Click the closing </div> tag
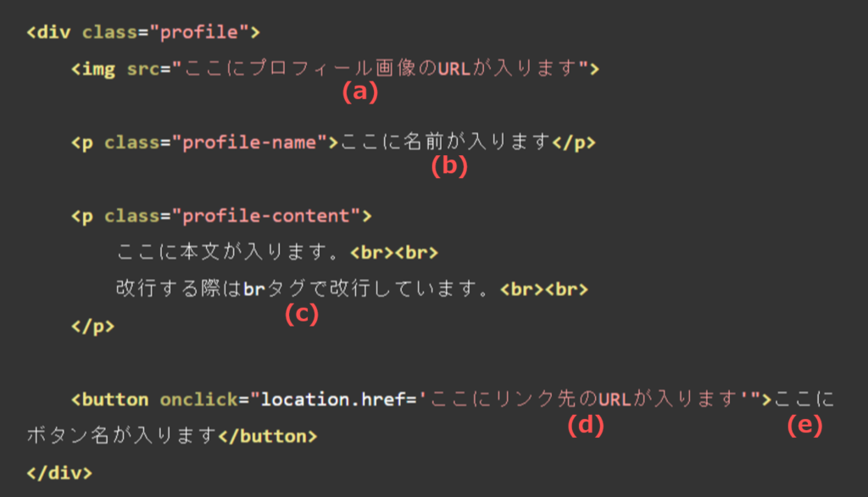The width and height of the screenshot is (868, 497). (60, 472)
